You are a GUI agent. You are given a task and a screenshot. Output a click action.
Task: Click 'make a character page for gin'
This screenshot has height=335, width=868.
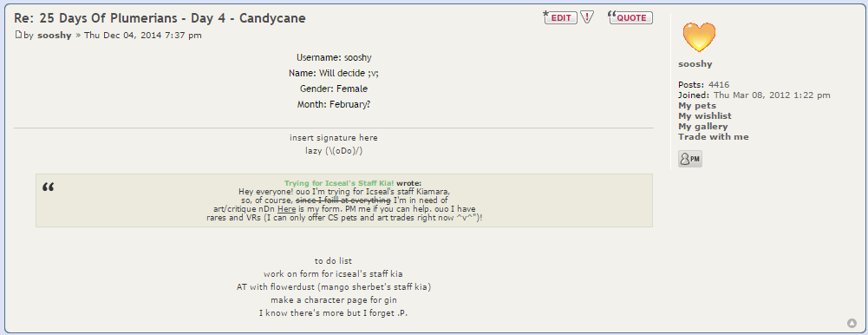pos(334,300)
